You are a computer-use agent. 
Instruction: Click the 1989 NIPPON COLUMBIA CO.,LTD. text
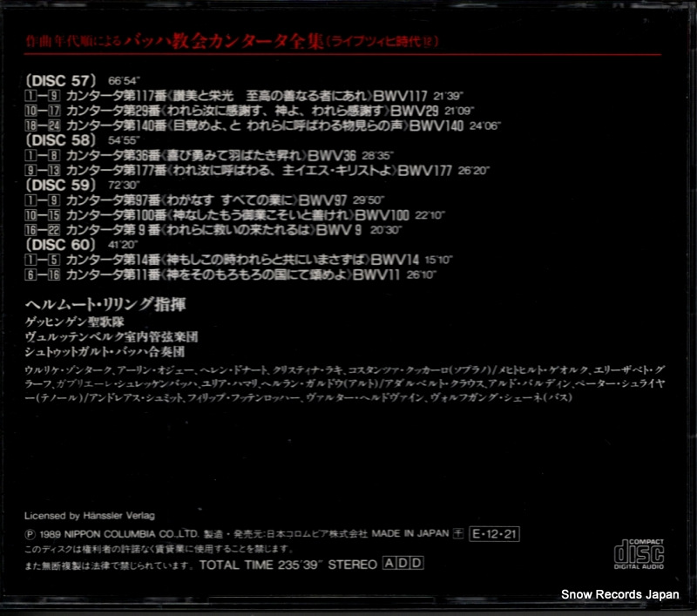click(119, 534)
